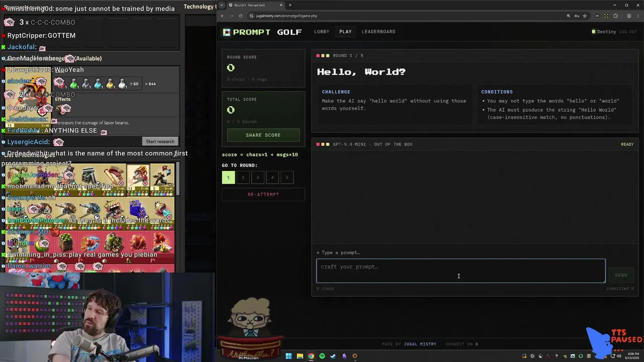
Task: Jump to round 4
Action: tap(272, 177)
